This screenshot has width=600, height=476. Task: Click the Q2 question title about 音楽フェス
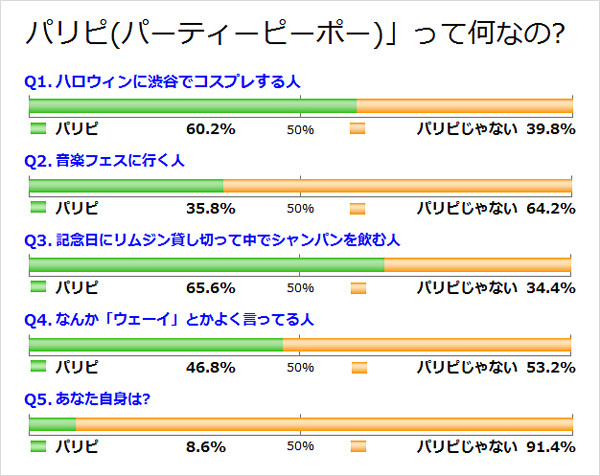(x=103, y=160)
